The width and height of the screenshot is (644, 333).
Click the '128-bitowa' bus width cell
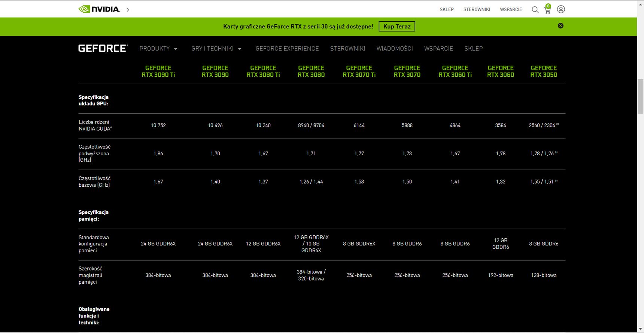[x=544, y=275]
